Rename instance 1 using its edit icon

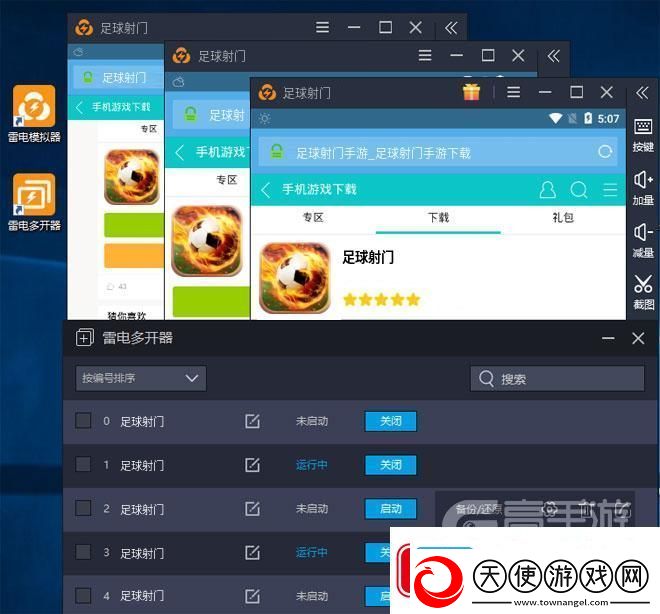coord(252,465)
